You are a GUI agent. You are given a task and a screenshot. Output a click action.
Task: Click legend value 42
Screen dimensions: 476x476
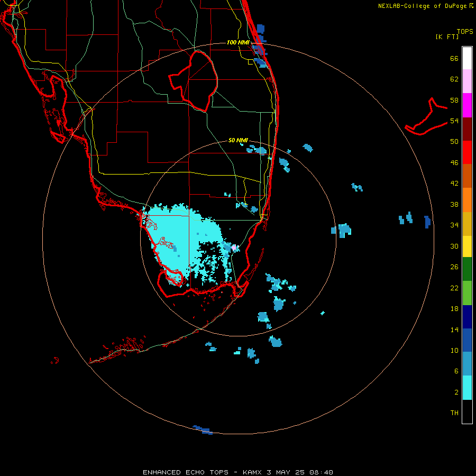(454, 184)
